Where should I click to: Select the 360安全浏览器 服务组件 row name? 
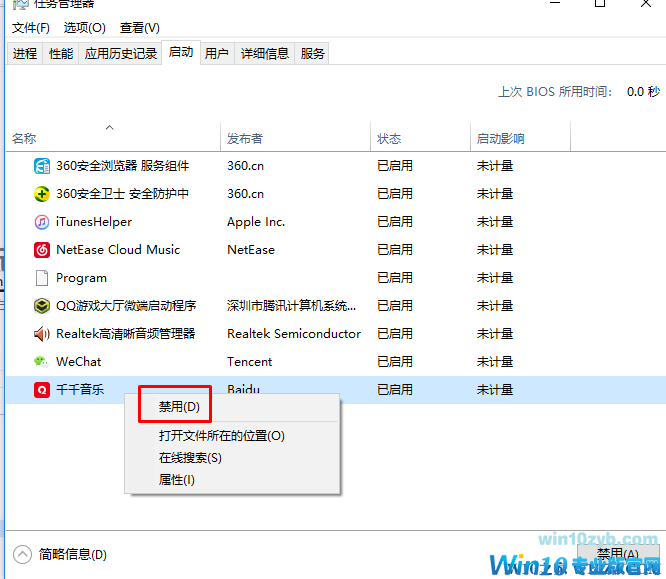point(123,166)
